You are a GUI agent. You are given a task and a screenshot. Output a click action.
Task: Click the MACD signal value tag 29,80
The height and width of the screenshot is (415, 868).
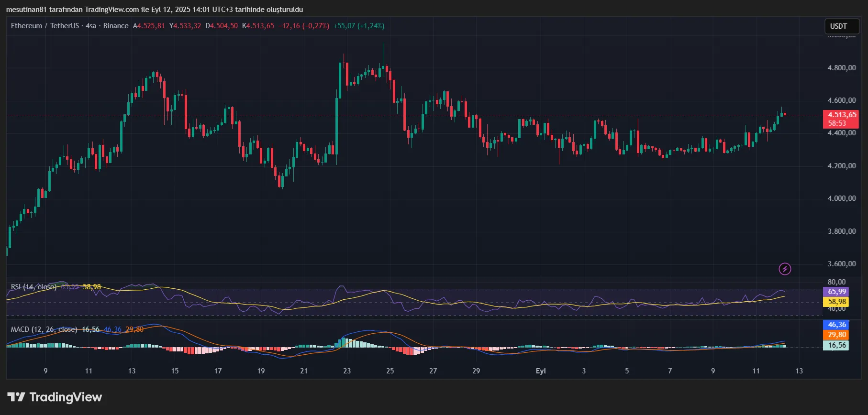click(x=836, y=335)
